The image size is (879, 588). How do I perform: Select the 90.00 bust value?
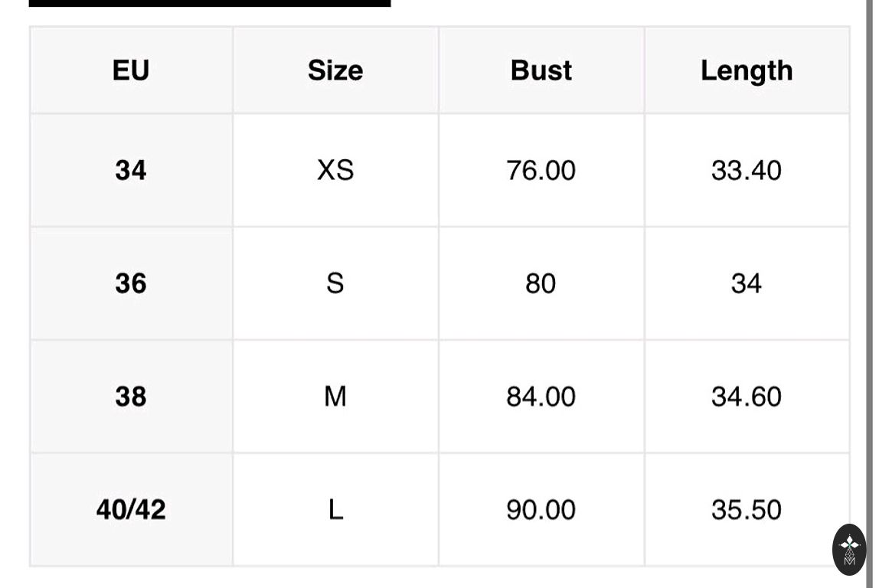(x=541, y=510)
